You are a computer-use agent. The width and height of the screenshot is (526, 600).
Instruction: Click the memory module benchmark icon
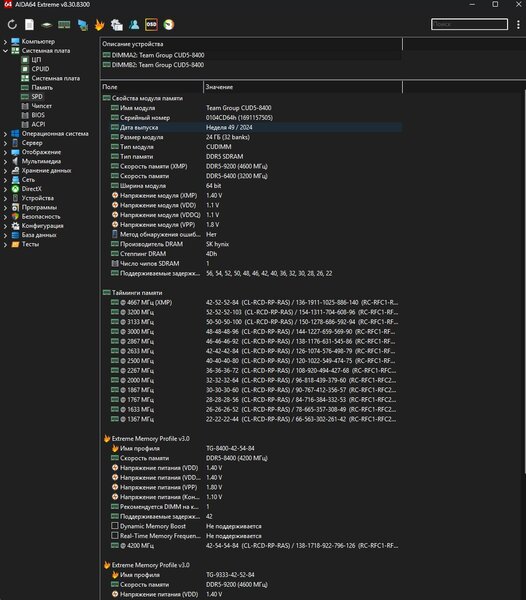(x=64, y=25)
